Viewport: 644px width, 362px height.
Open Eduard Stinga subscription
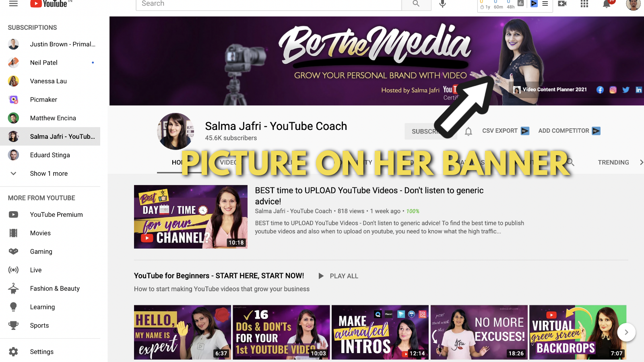tap(50, 155)
